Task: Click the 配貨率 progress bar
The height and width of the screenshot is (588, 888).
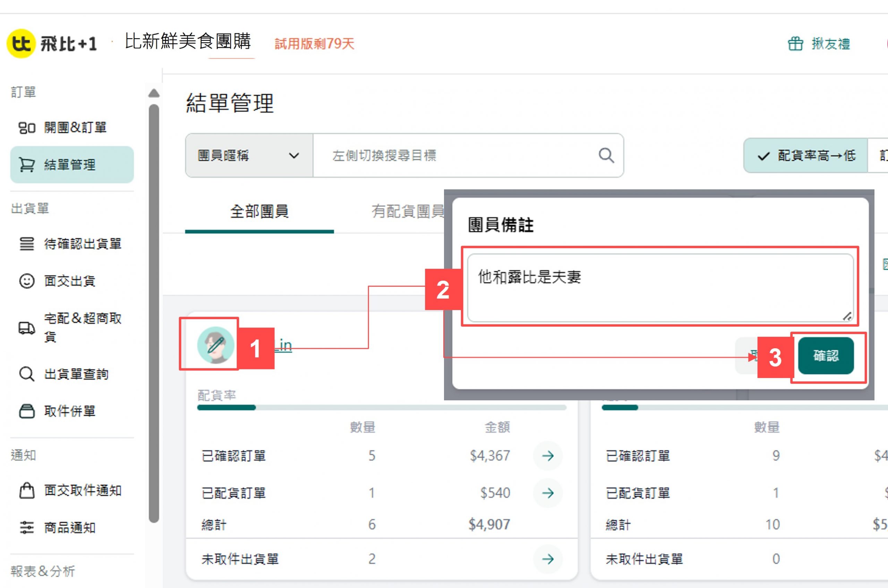Action: [381, 408]
